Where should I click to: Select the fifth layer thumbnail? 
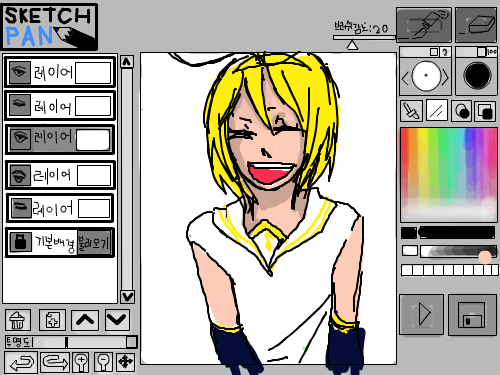click(94, 209)
